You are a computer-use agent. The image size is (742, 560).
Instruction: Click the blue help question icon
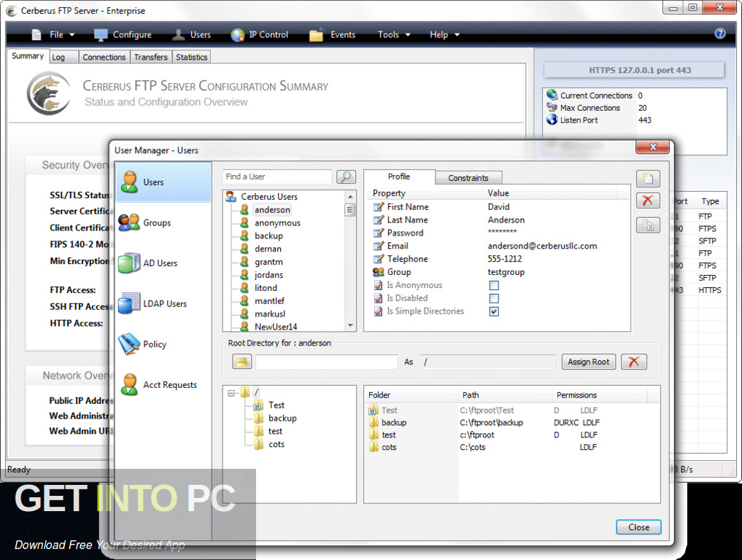(x=720, y=34)
